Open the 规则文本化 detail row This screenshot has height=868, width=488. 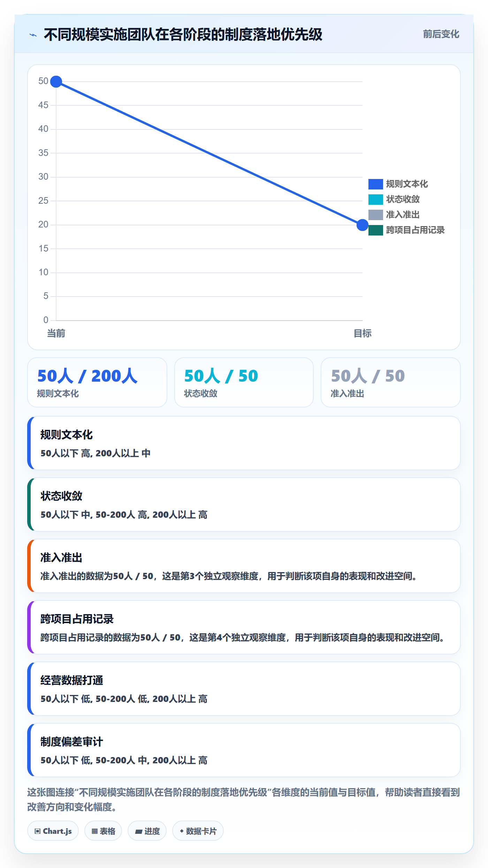(244, 443)
